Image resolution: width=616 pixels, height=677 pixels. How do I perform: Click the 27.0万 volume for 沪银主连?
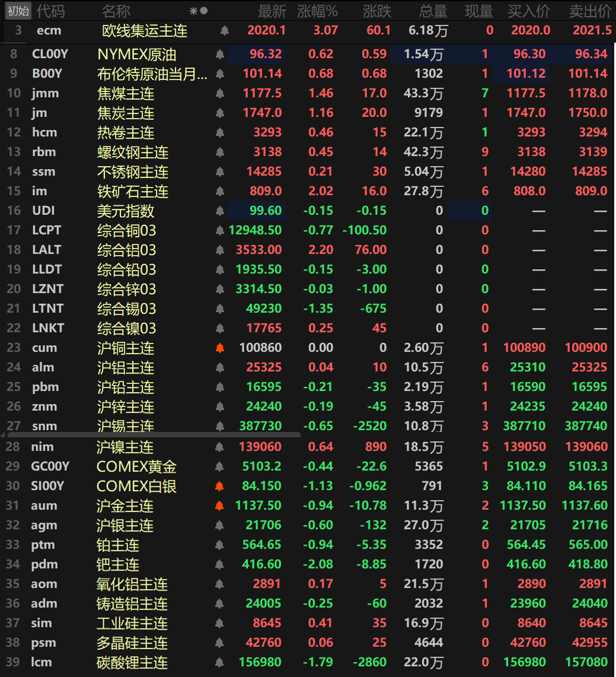click(423, 525)
